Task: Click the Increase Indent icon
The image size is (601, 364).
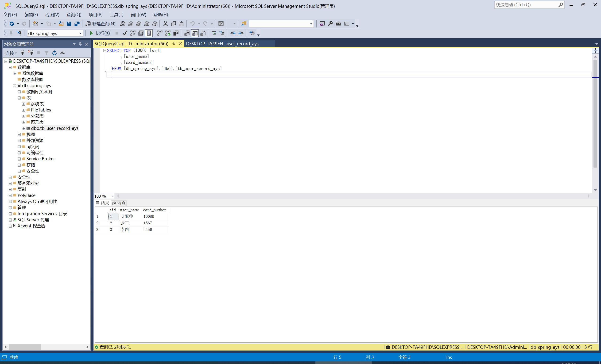Action: 241,33
